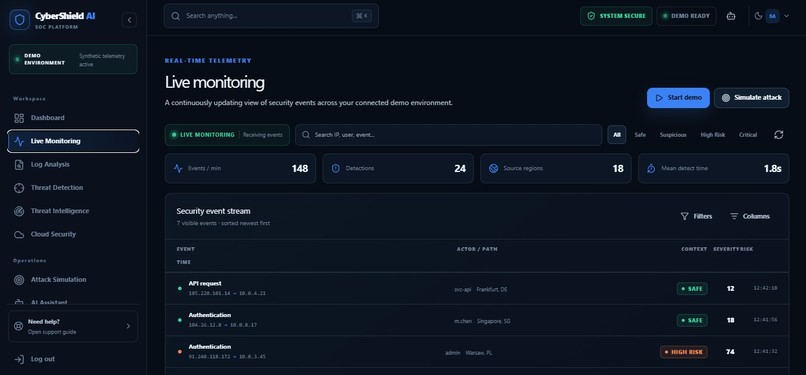The width and height of the screenshot is (806, 375).
Task: Click the CyberShield AI shield logo
Action: click(20, 20)
